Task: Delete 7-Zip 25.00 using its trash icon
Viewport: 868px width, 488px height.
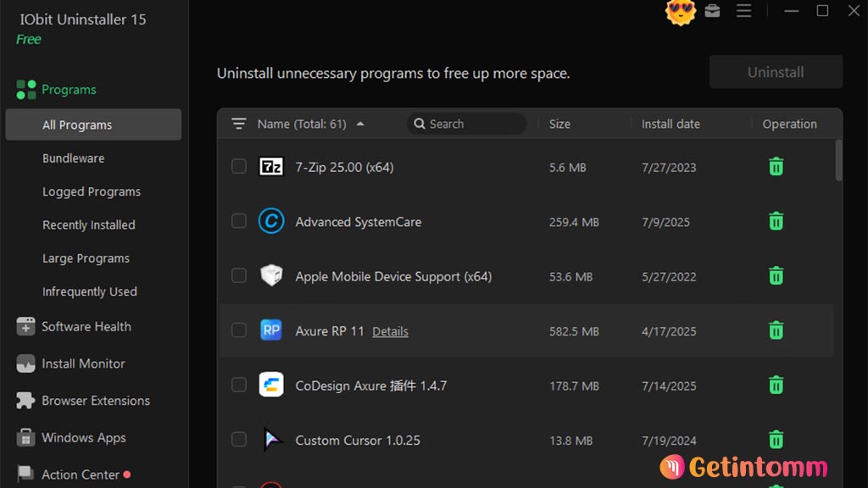Action: tap(776, 167)
